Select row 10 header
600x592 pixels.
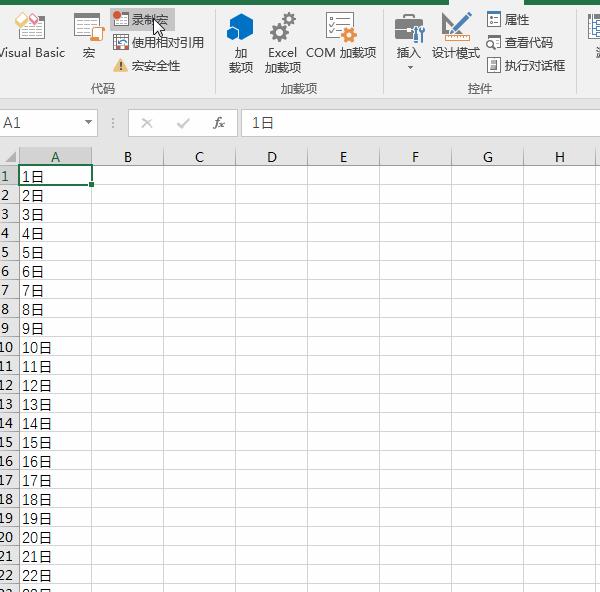(8, 347)
